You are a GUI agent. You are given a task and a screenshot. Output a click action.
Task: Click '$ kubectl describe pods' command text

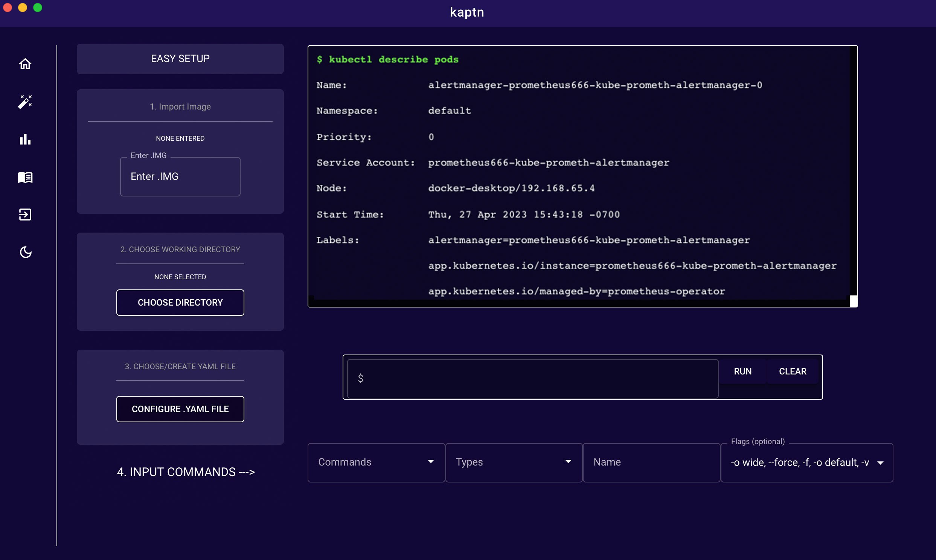coord(387,59)
